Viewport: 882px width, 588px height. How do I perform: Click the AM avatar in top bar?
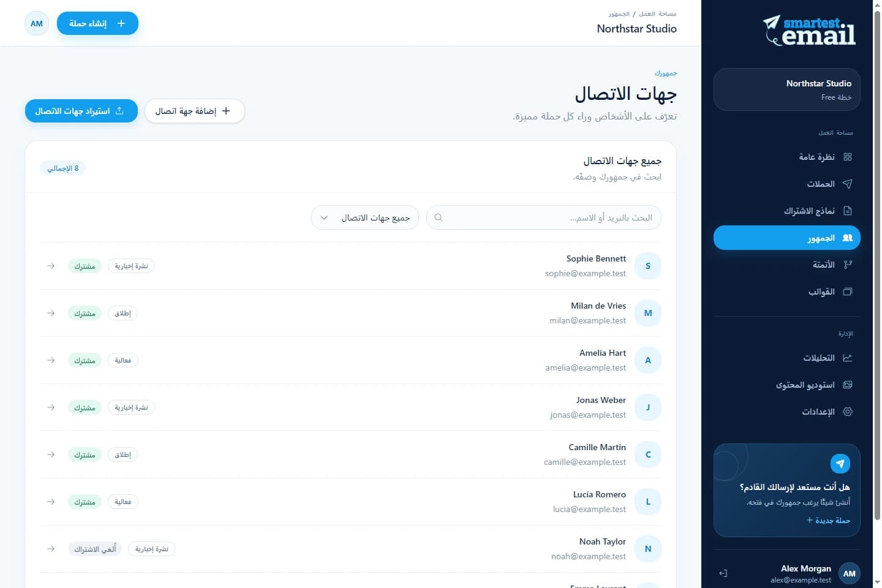click(x=37, y=23)
